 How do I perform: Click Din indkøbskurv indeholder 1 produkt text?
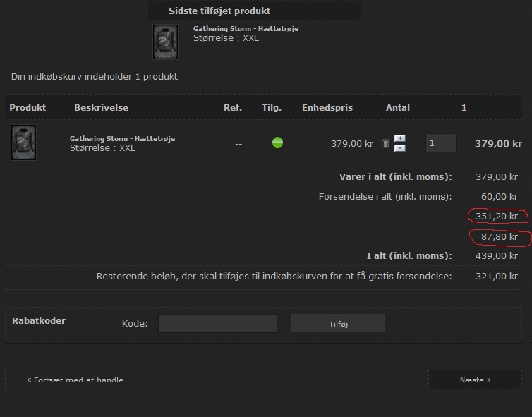[95, 77]
